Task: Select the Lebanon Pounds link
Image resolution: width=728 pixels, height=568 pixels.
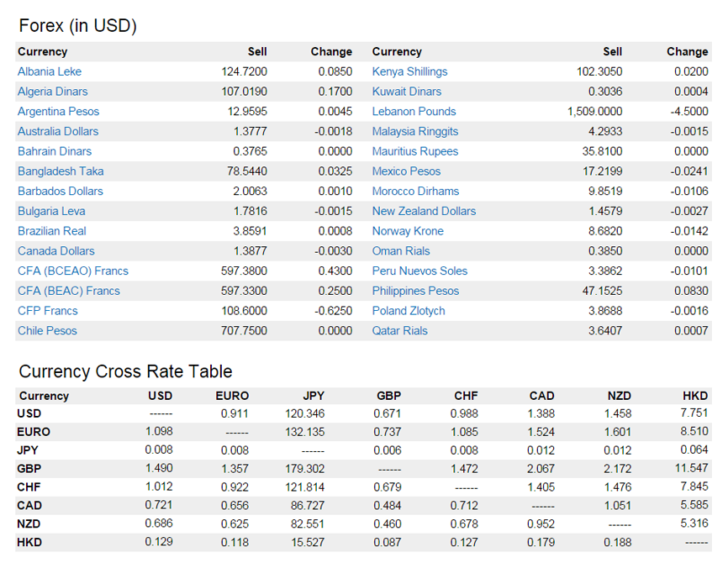Action: point(414,112)
